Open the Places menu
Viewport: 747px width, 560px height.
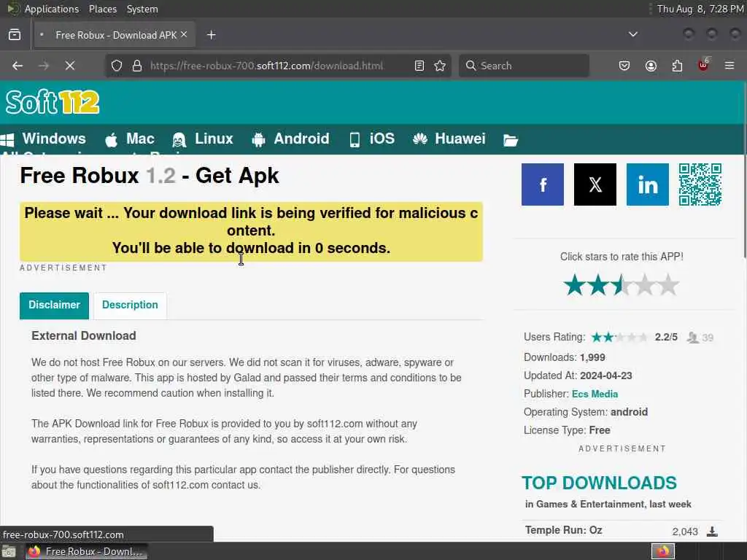(x=103, y=9)
